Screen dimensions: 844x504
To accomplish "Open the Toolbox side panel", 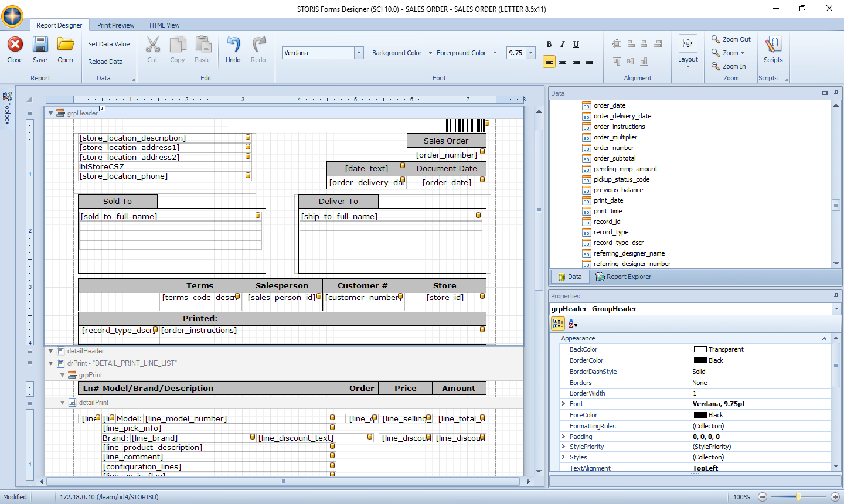I will [x=7, y=108].
